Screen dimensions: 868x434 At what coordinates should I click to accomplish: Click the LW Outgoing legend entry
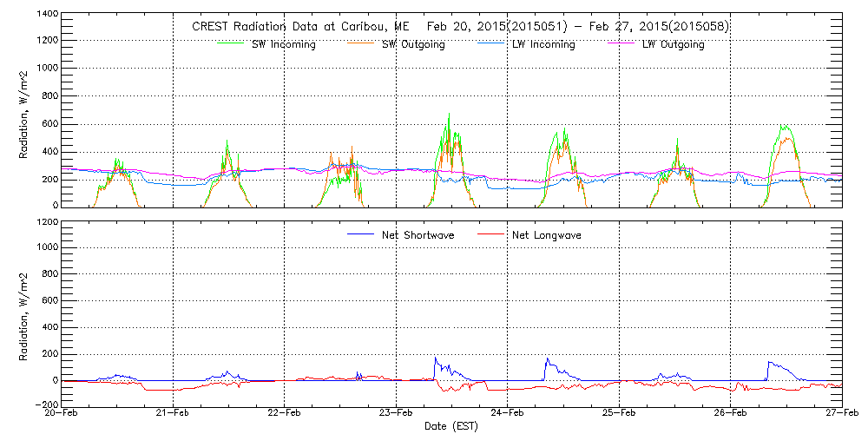click(x=673, y=44)
